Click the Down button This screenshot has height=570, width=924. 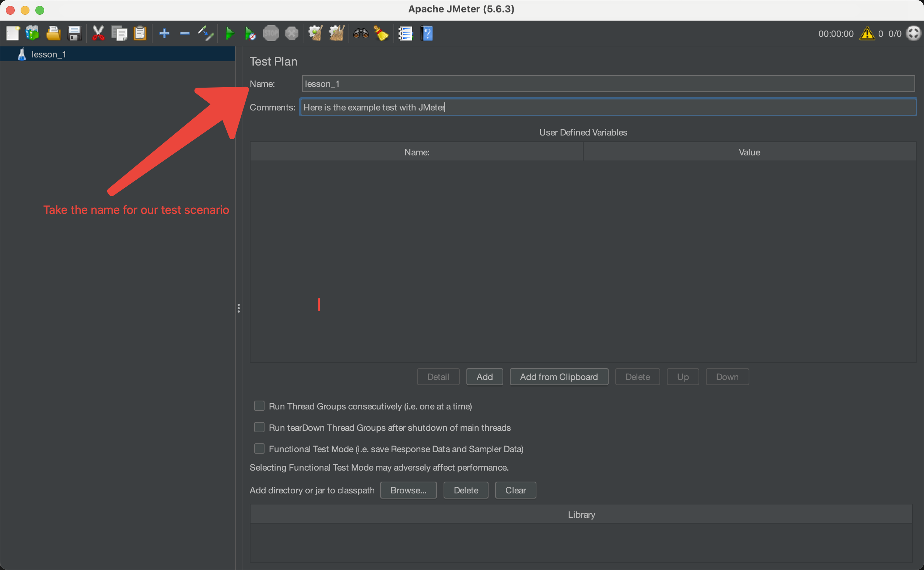(x=727, y=377)
